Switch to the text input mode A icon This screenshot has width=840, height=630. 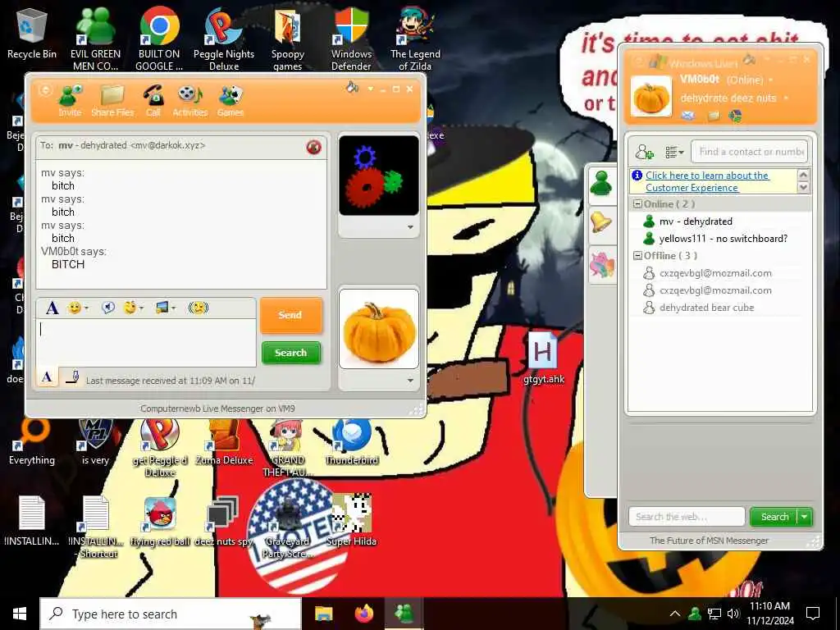(47, 377)
